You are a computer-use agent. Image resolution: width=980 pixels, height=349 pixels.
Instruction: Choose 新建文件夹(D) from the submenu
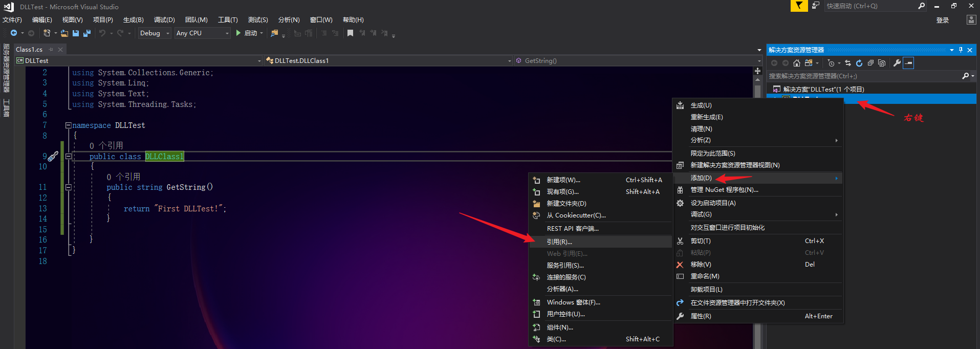[600, 204]
